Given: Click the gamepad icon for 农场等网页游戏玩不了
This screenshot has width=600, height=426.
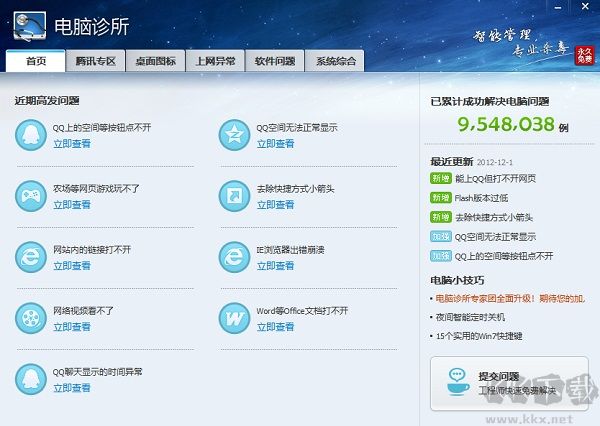Looking at the screenshot, I should point(31,196).
